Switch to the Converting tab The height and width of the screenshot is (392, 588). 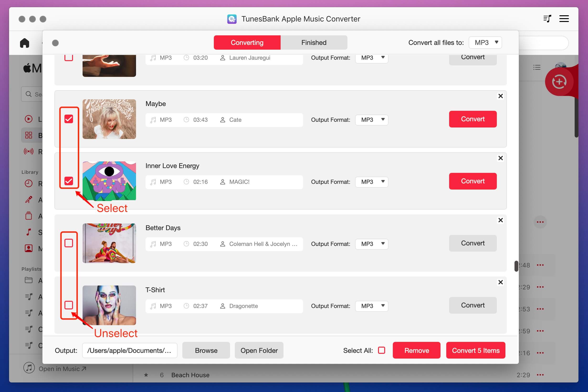[247, 42]
